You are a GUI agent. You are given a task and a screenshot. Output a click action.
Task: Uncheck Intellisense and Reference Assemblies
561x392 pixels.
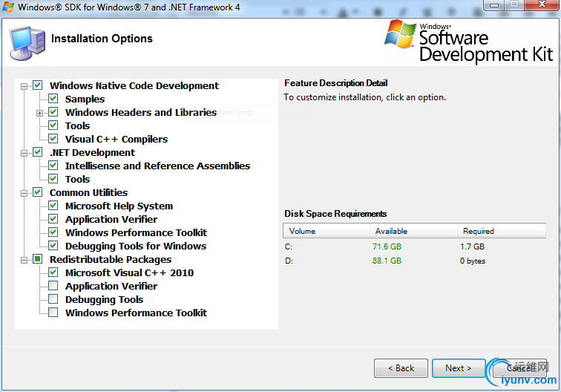(53, 166)
